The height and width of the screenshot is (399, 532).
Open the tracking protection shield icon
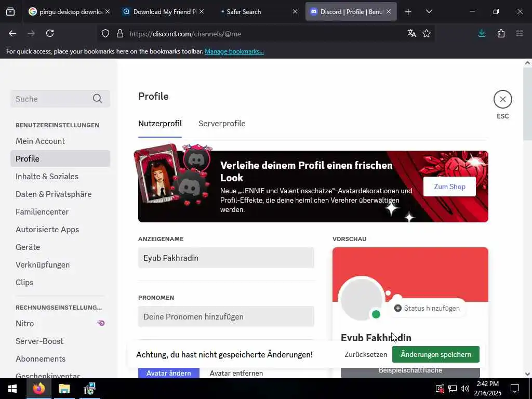coord(105,34)
